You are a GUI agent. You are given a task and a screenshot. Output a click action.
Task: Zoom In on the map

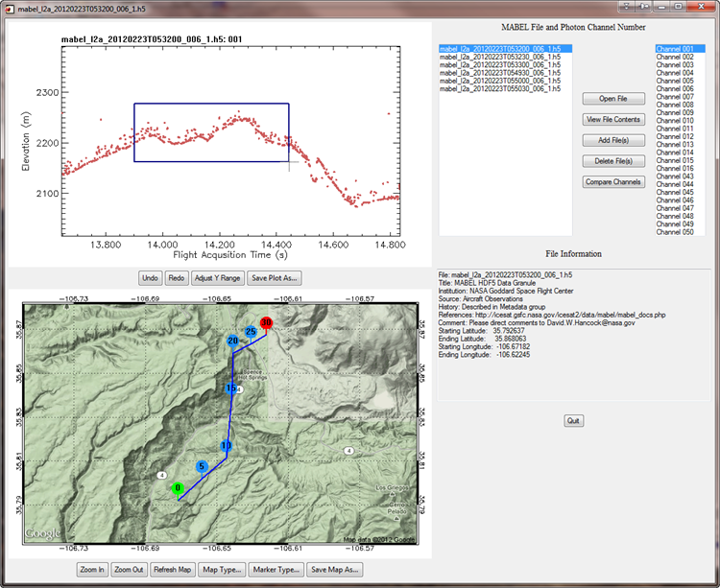(93, 570)
